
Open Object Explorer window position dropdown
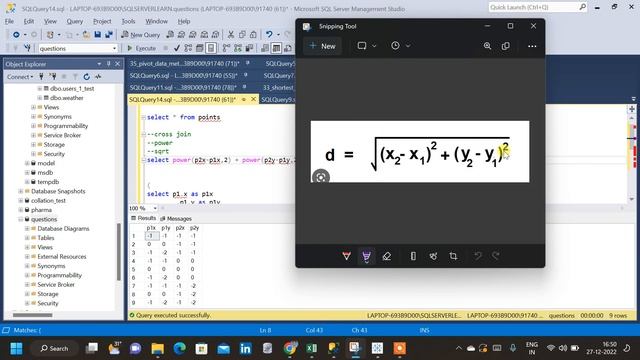pyautogui.click(x=99, y=64)
